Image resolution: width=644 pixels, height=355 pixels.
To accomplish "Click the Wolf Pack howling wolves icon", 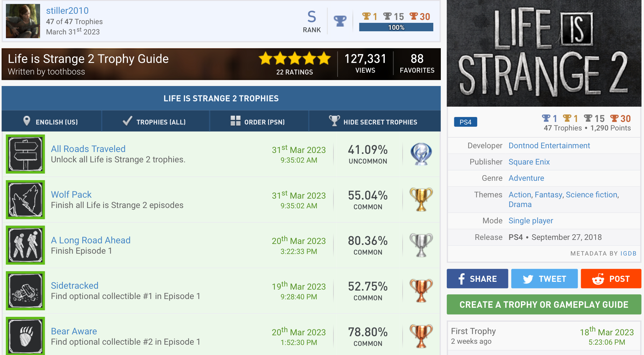I will click(x=25, y=200).
